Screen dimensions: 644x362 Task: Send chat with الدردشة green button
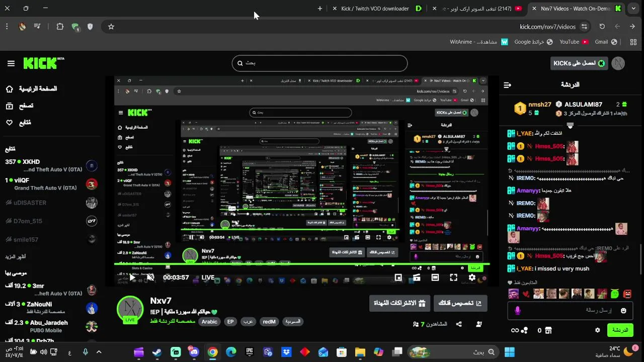click(x=620, y=330)
